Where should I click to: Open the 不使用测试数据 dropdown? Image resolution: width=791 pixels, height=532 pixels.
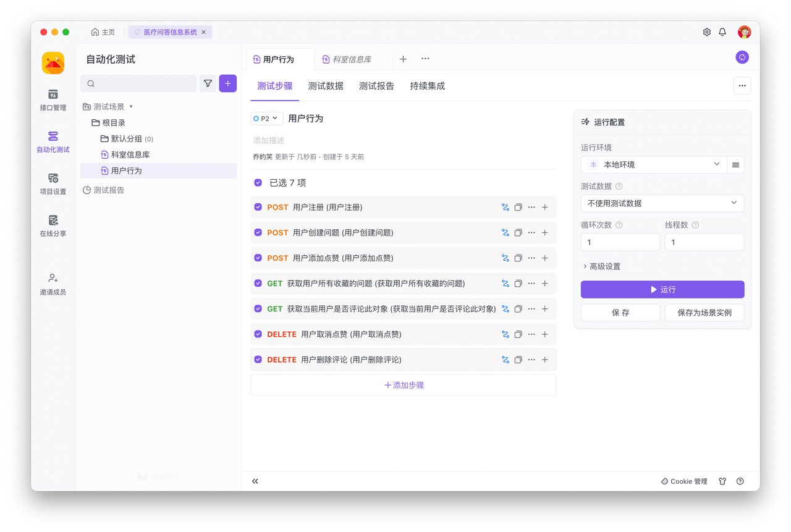pos(662,203)
